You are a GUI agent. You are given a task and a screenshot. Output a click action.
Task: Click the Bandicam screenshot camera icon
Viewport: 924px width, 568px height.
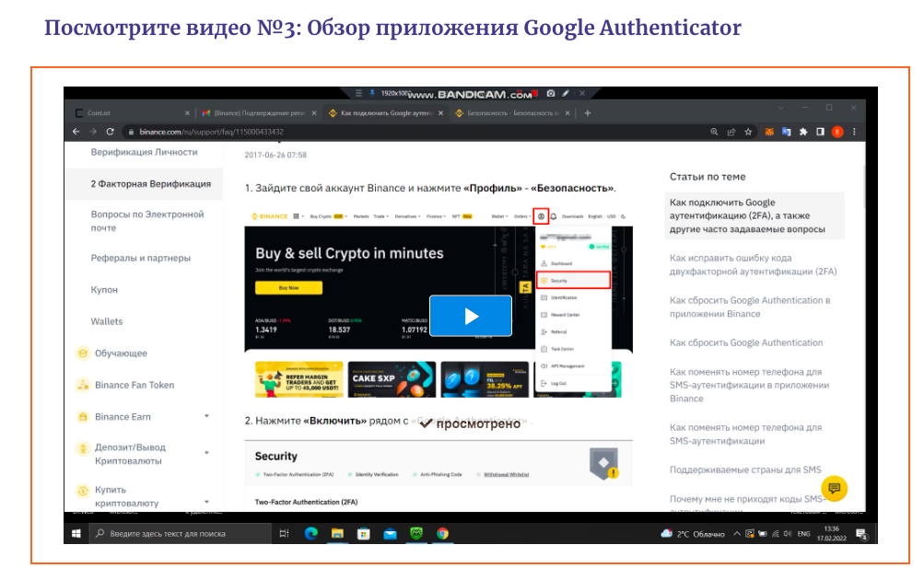coord(551,93)
